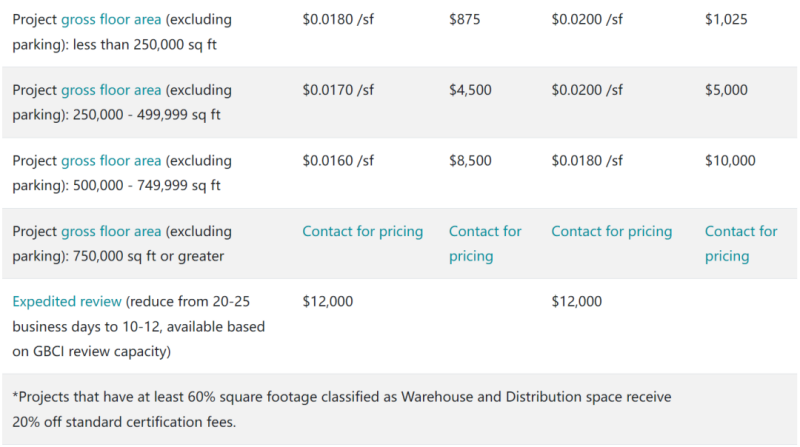Open 'gross floor area' link in 250,000 - 499,999 row
800x447 pixels.
tap(111, 90)
